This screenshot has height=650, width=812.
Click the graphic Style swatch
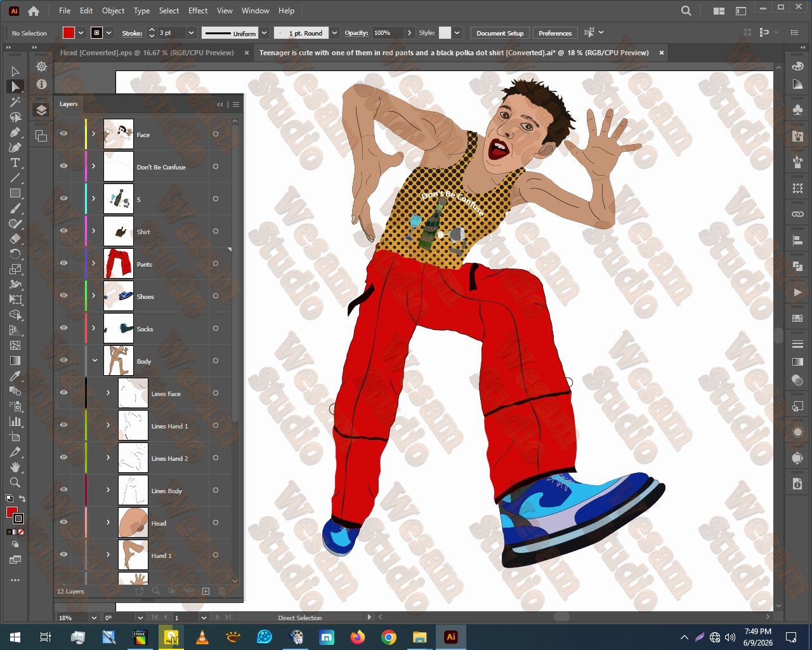445,33
